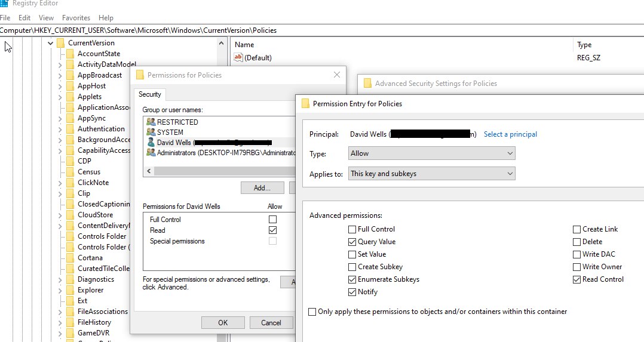Screen dimensions: 644x342
Task: Click the Clip folder icon
Action: (x=70, y=193)
